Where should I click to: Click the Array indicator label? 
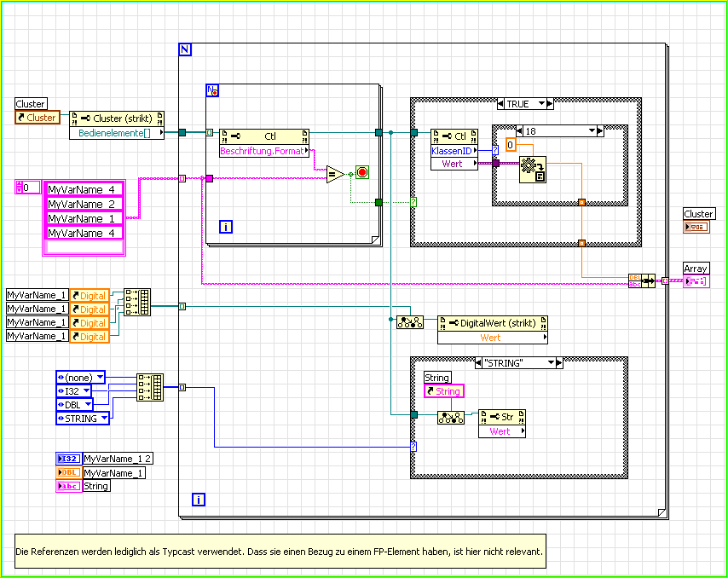pos(696,269)
